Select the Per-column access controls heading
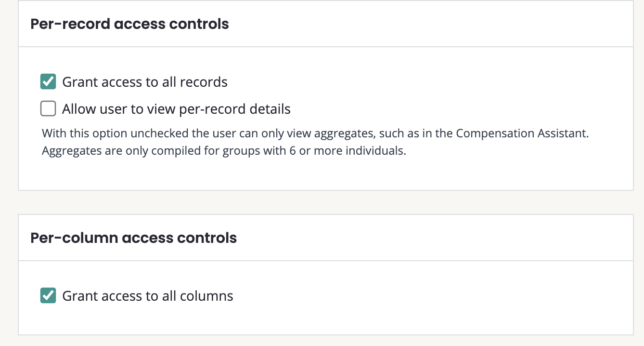 pyautogui.click(x=133, y=238)
